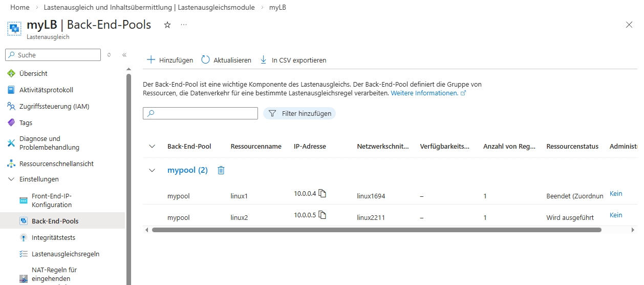Collapse the Einstellungen section
Screen dimensions: 644x285
click(x=11, y=179)
